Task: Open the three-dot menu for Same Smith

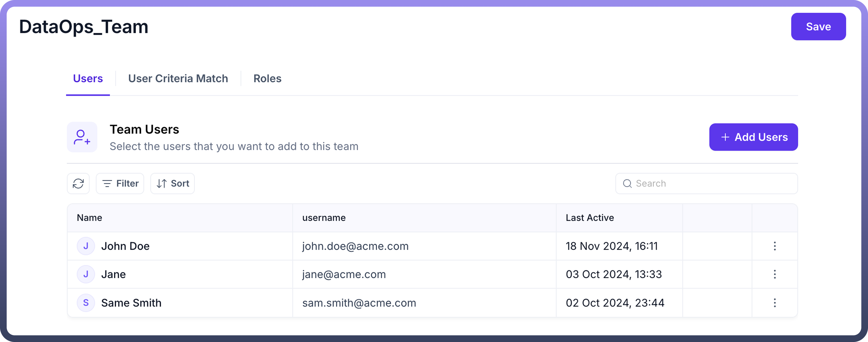Action: point(775,303)
